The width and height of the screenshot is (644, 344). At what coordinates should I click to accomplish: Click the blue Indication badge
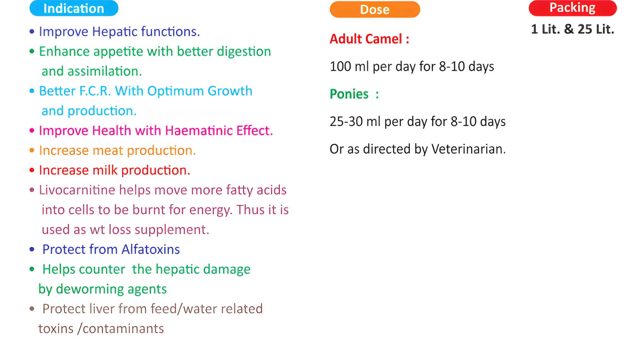point(74,8)
